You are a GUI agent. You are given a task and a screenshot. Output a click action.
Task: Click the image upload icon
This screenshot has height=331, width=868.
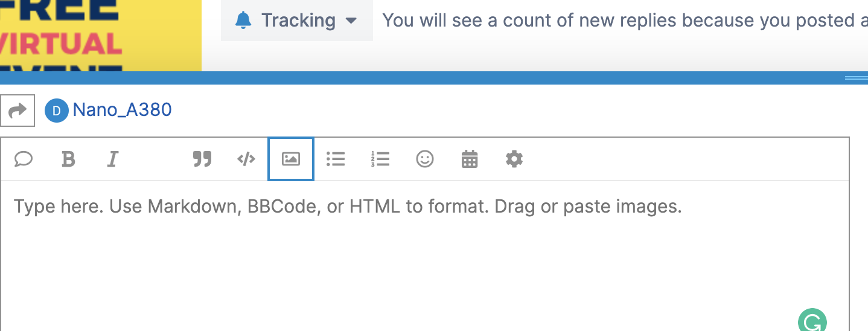pyautogui.click(x=291, y=159)
